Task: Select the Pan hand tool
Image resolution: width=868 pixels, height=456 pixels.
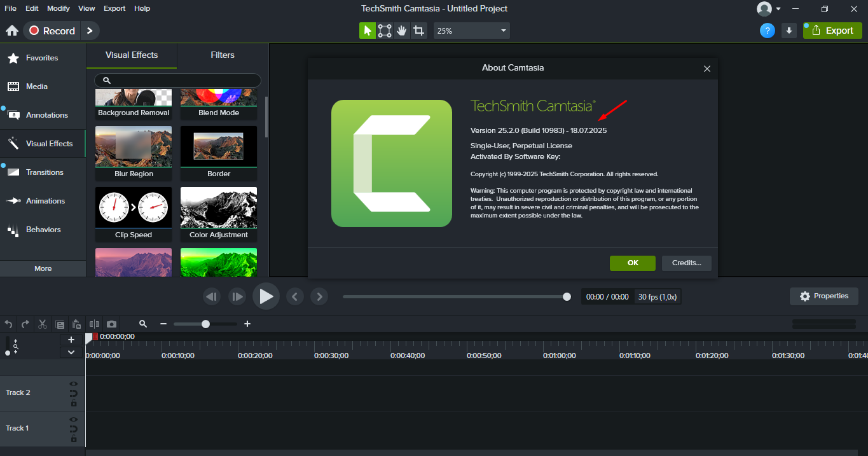Action: tap(401, 31)
